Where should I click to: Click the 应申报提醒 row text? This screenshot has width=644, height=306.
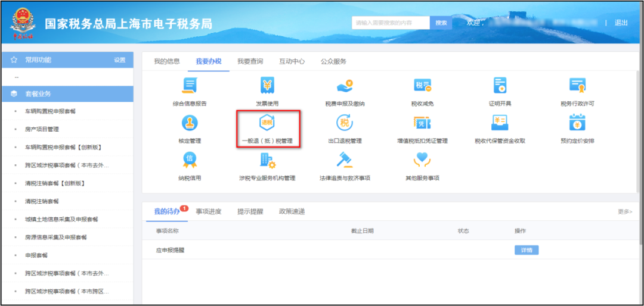170,250
